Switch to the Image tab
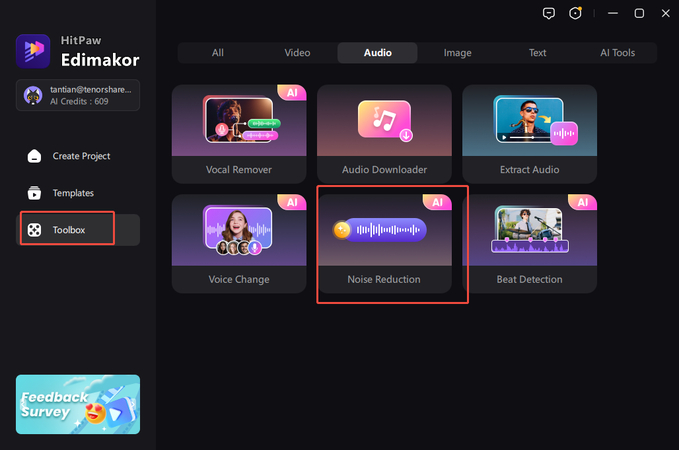679x450 pixels. click(457, 53)
